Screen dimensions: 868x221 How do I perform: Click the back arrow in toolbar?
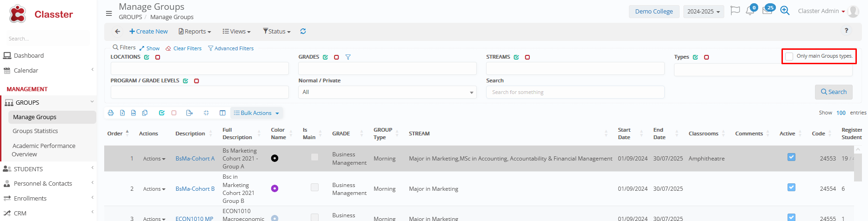click(x=118, y=31)
